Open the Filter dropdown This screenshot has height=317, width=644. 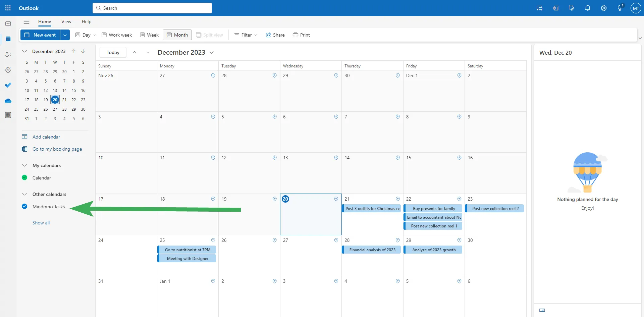[x=246, y=35]
